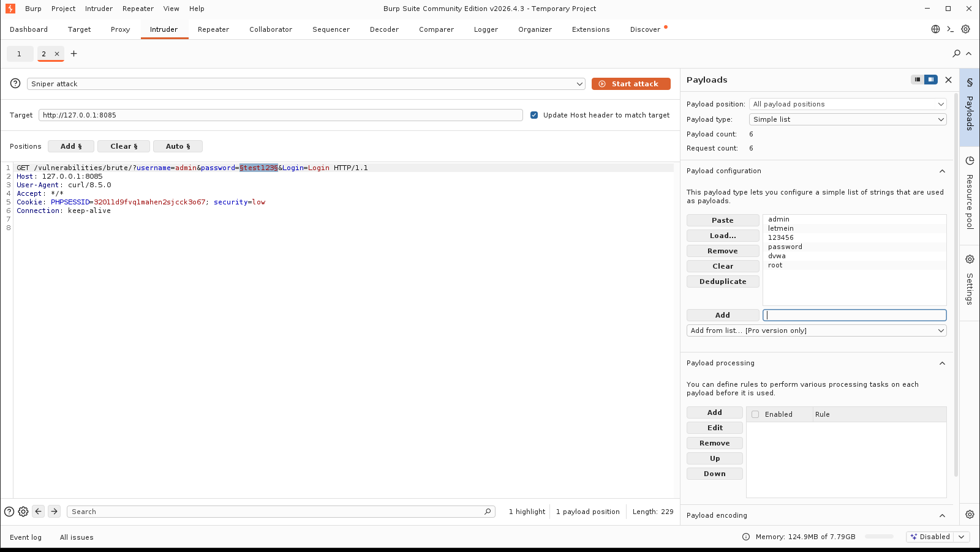Focus the Target URL input field
980x552 pixels.
281,115
